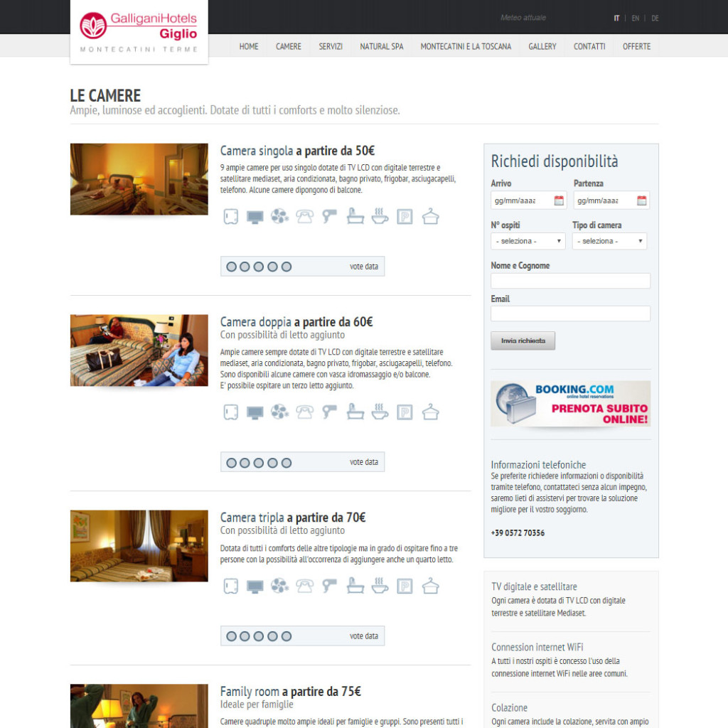The height and width of the screenshot is (728, 728).
Task: Open the Natural Spa menu item
Action: [381, 46]
